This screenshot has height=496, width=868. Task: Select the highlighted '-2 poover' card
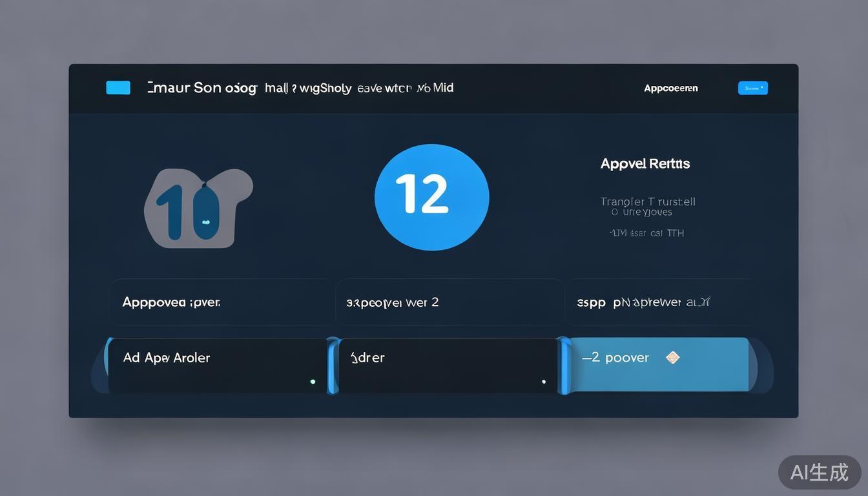click(x=657, y=365)
